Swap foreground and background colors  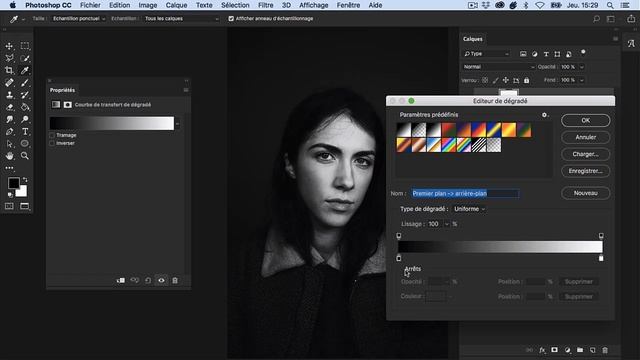point(25,180)
